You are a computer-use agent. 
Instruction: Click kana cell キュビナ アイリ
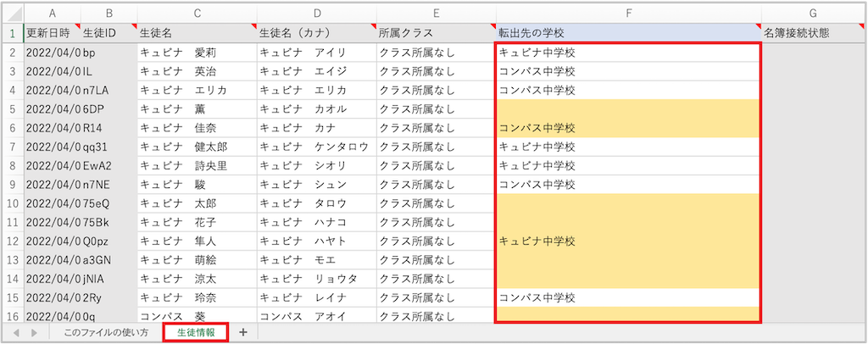(x=317, y=53)
